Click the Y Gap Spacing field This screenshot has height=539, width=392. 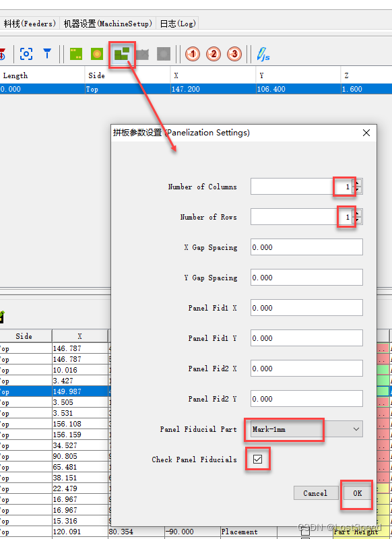(x=306, y=278)
